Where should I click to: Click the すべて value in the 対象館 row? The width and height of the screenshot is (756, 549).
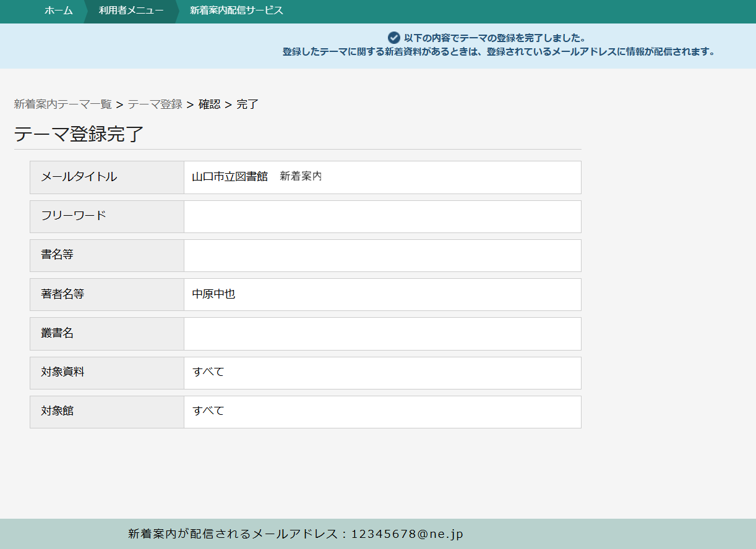point(208,411)
